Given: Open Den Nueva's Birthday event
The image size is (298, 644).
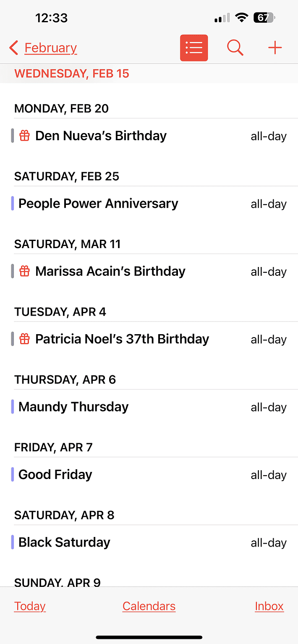Looking at the screenshot, I should tap(101, 136).
